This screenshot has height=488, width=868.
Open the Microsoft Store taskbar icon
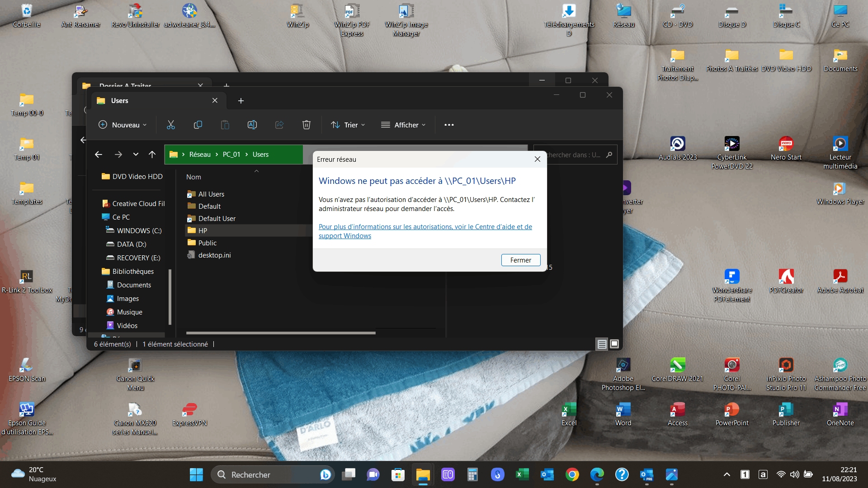[x=398, y=474]
